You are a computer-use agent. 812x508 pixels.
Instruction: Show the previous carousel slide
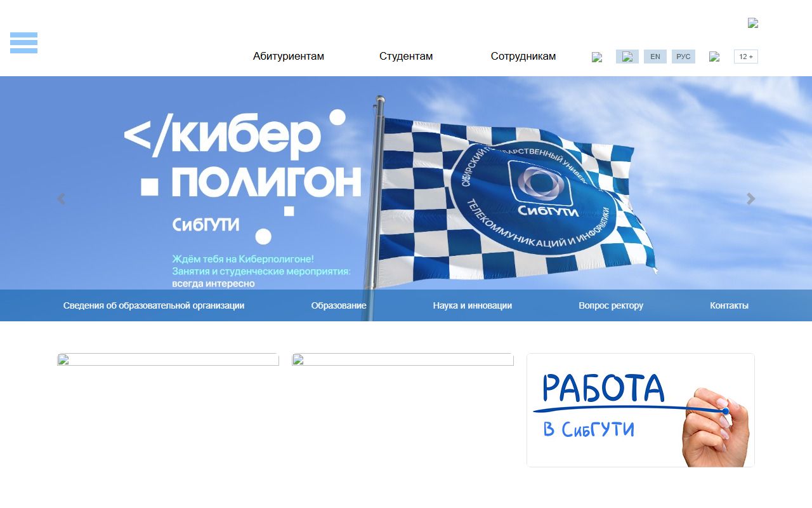pyautogui.click(x=61, y=199)
